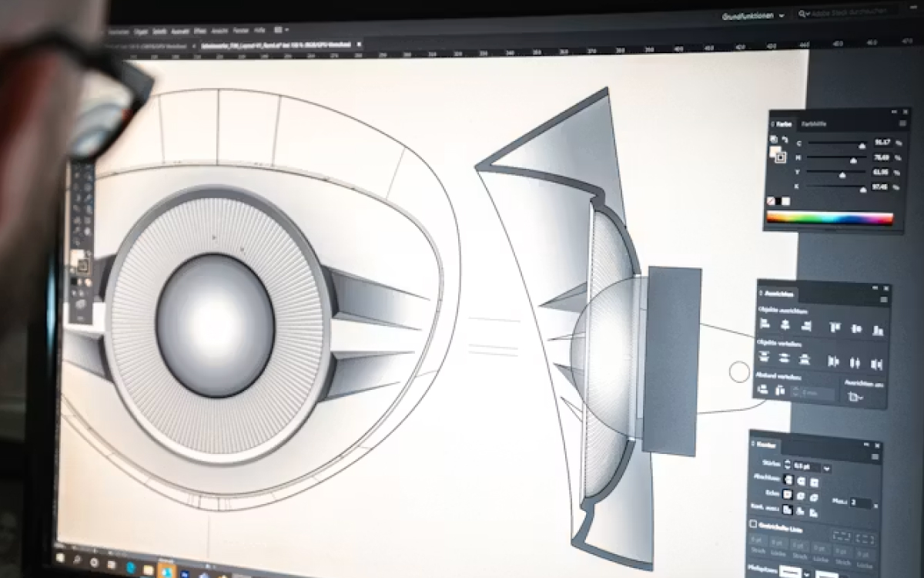Enable the Gestrichelte Linie checkbox
Viewport: 924px width, 578px height.
tap(752, 524)
